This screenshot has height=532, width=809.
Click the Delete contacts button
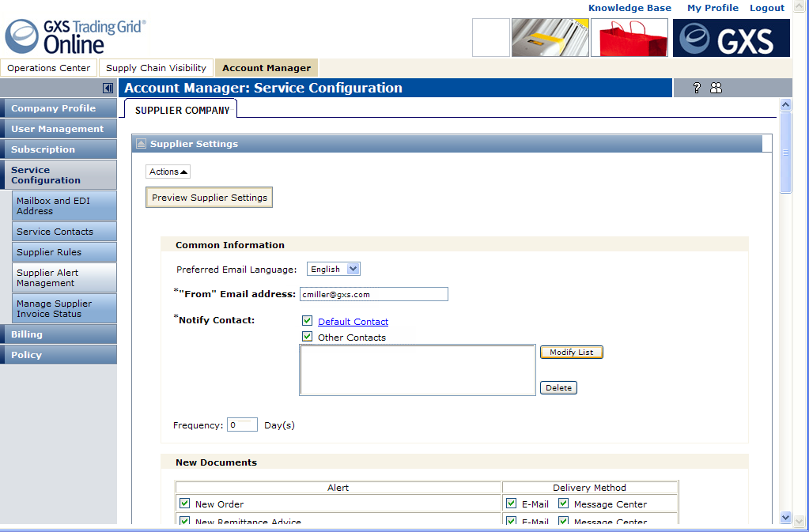[559, 387]
